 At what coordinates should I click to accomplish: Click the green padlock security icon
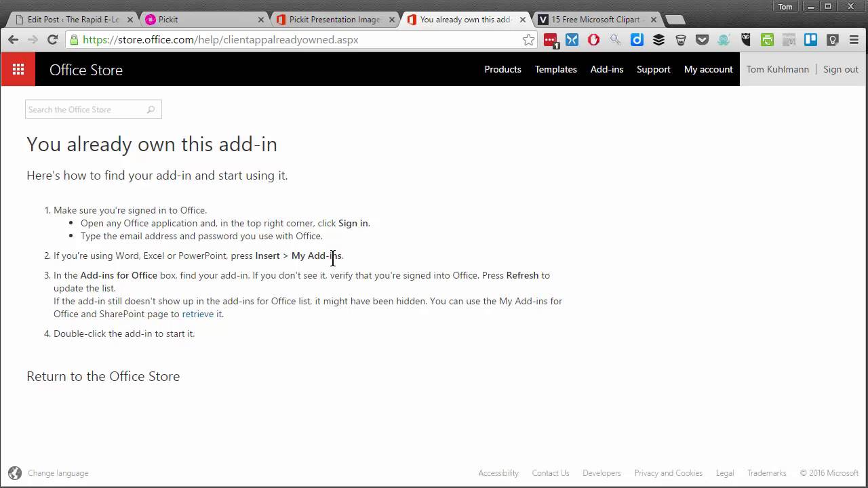(x=74, y=40)
